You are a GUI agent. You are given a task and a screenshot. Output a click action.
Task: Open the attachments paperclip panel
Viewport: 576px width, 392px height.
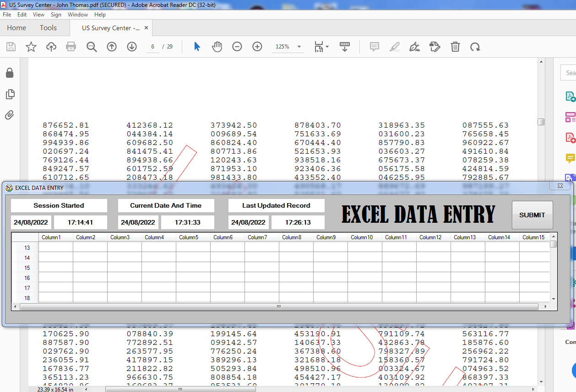pyautogui.click(x=10, y=115)
